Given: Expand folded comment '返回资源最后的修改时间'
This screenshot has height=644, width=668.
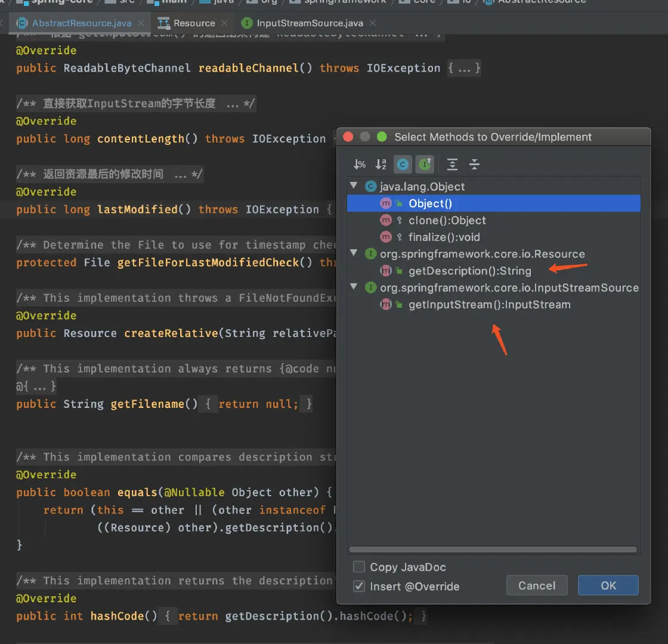Looking at the screenshot, I should pos(110,174).
